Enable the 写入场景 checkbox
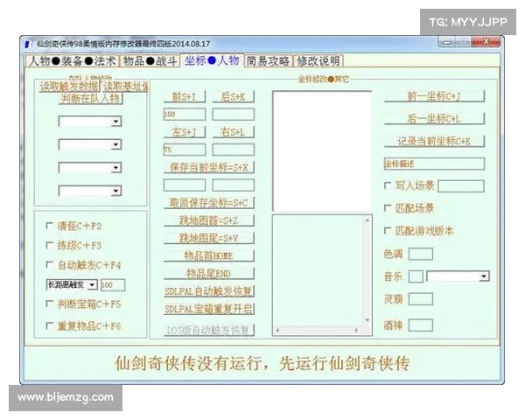Viewport: 525px width, 420px height. pyautogui.click(x=388, y=185)
